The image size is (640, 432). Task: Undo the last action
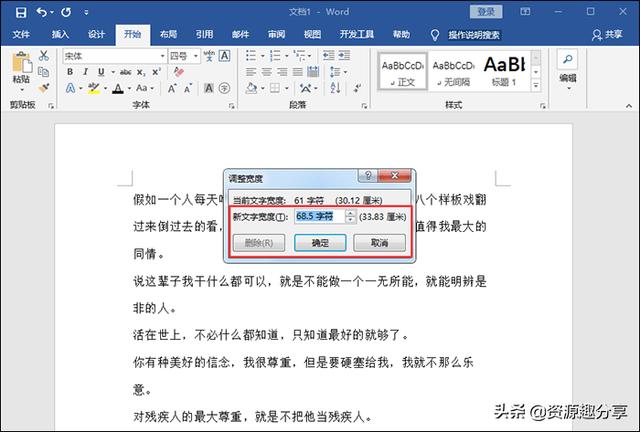pos(41,12)
